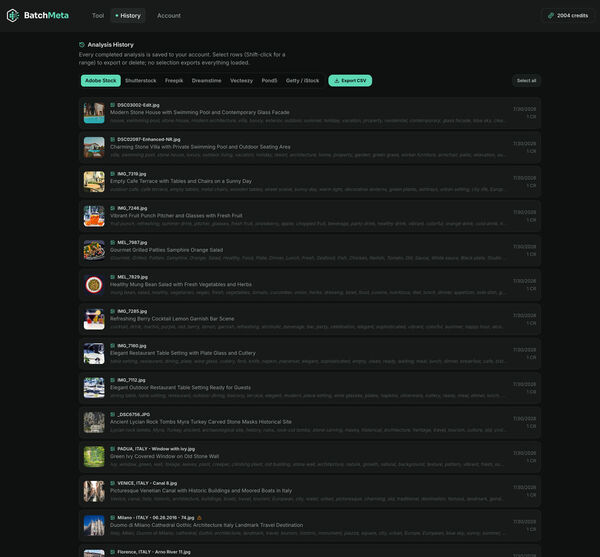Go to the Account tab

tap(169, 16)
